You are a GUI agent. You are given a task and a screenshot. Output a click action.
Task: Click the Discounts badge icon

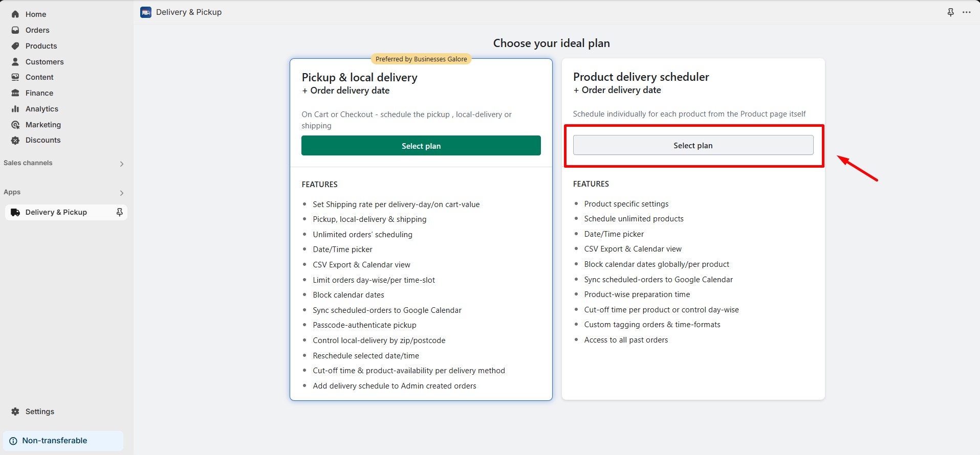coord(15,140)
